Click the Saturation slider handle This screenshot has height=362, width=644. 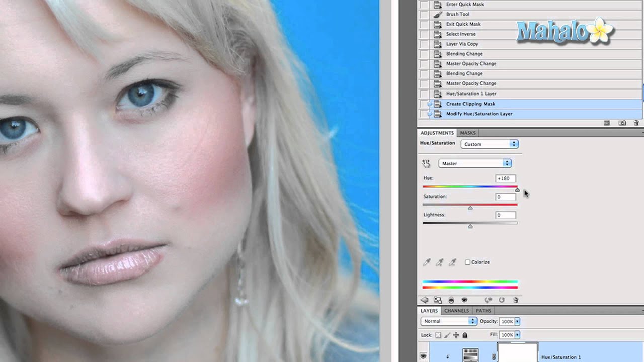coord(470,208)
